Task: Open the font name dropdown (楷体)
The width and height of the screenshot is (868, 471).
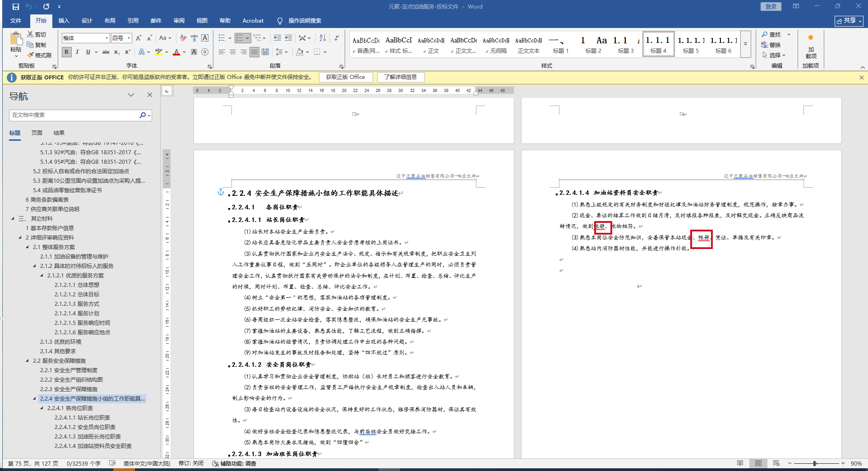Action: coord(106,38)
